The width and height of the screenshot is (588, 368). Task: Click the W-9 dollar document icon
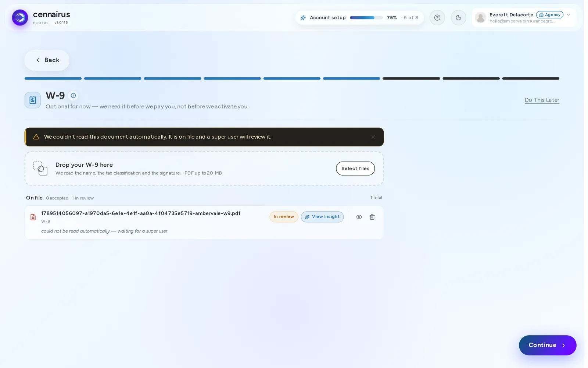(x=33, y=100)
